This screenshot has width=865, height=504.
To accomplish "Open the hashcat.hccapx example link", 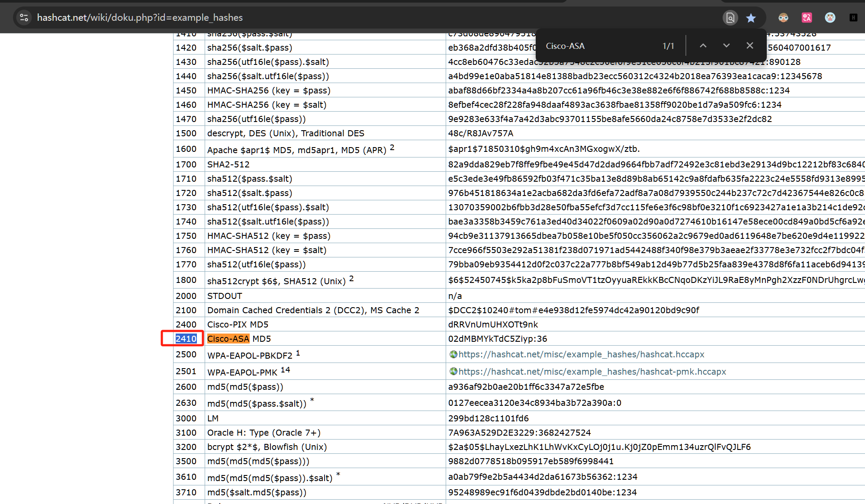I will (581, 354).
